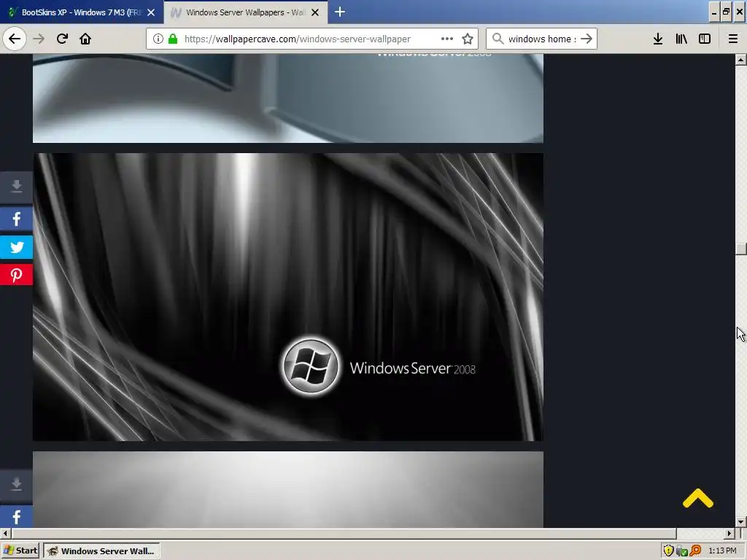Share black wallpaper on Twitter
The image size is (747, 560).
point(16,247)
